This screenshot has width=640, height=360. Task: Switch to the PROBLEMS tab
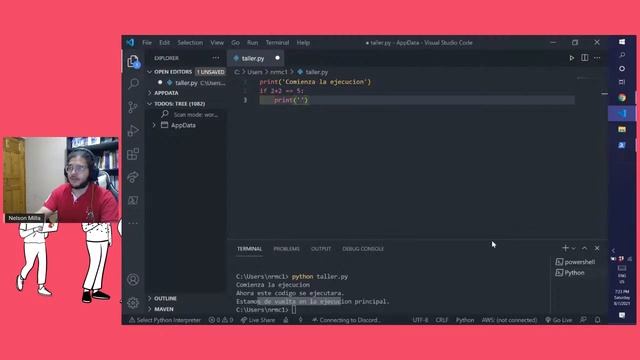pos(286,249)
